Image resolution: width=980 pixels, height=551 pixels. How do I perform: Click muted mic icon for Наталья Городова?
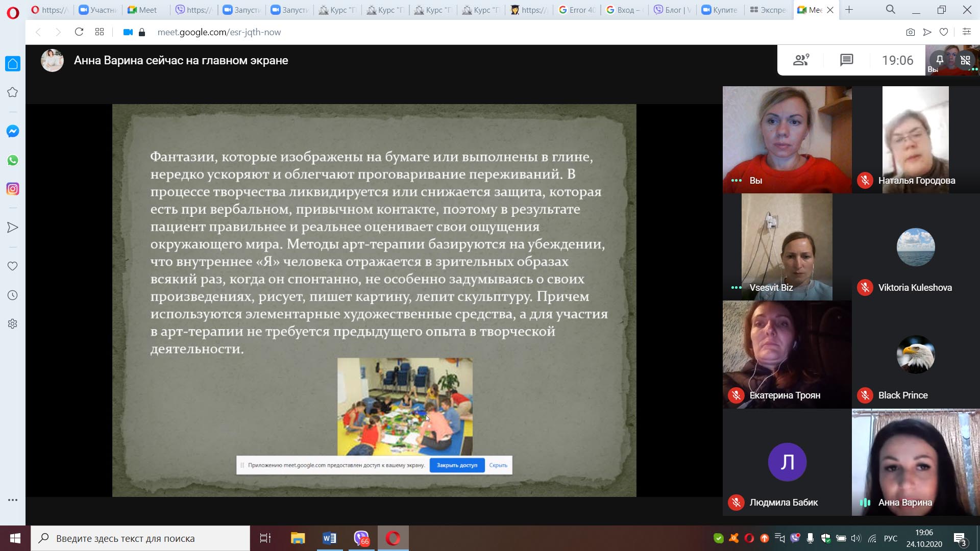pyautogui.click(x=865, y=180)
